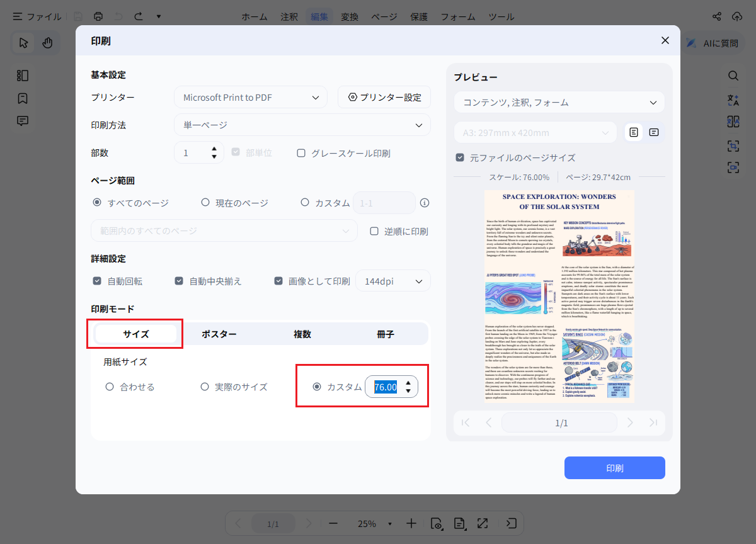Switch to the 保護 tab
The width and height of the screenshot is (756, 544).
419,16
